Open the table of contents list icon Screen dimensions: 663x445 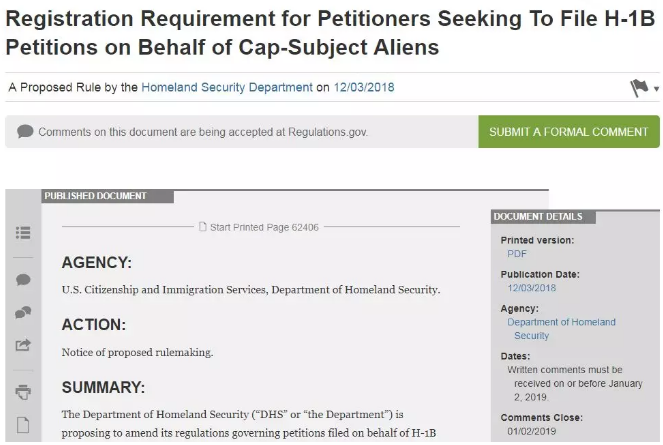(23, 232)
